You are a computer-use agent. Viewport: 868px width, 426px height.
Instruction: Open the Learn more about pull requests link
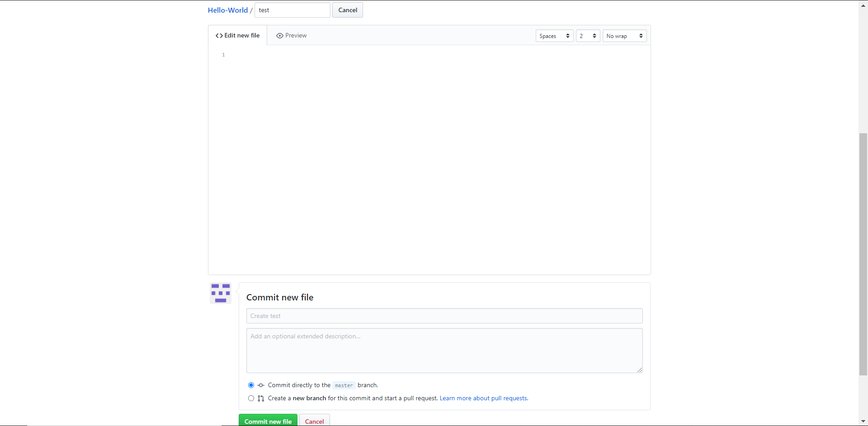483,398
